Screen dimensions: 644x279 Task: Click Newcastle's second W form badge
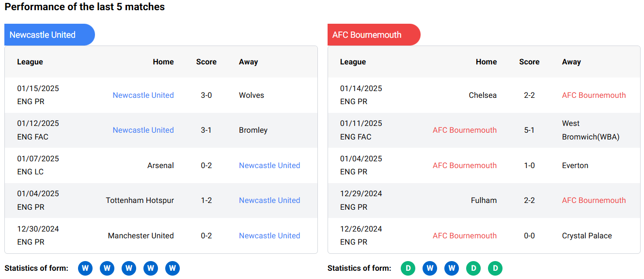(x=107, y=268)
